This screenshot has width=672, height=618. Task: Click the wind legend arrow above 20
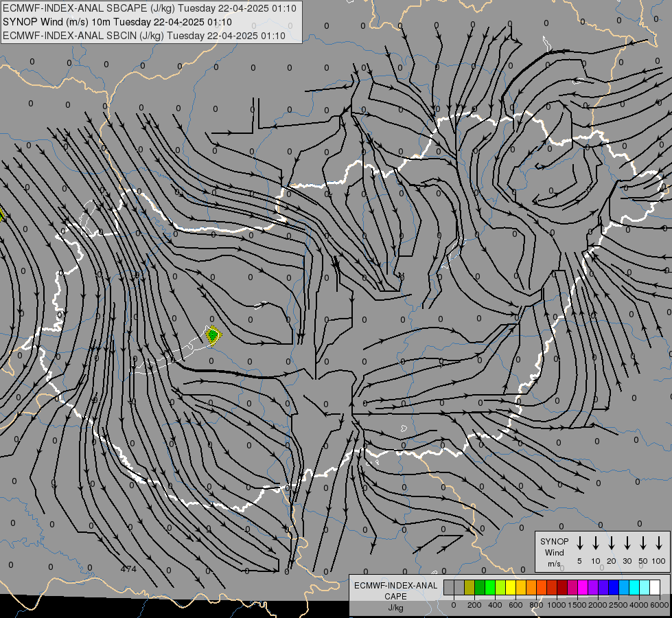[x=611, y=543]
